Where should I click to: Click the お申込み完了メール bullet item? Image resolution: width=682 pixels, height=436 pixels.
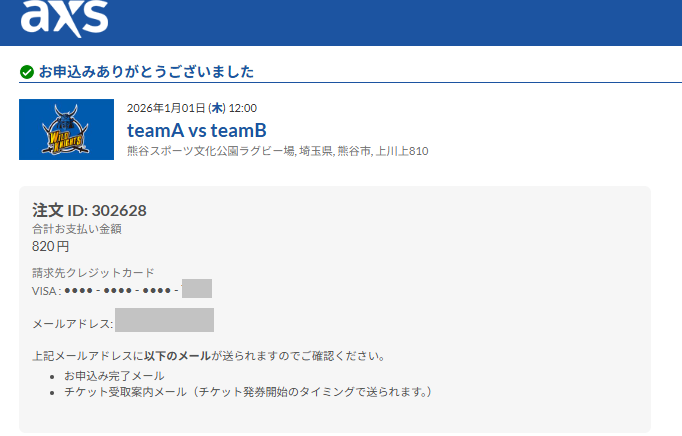click(114, 376)
